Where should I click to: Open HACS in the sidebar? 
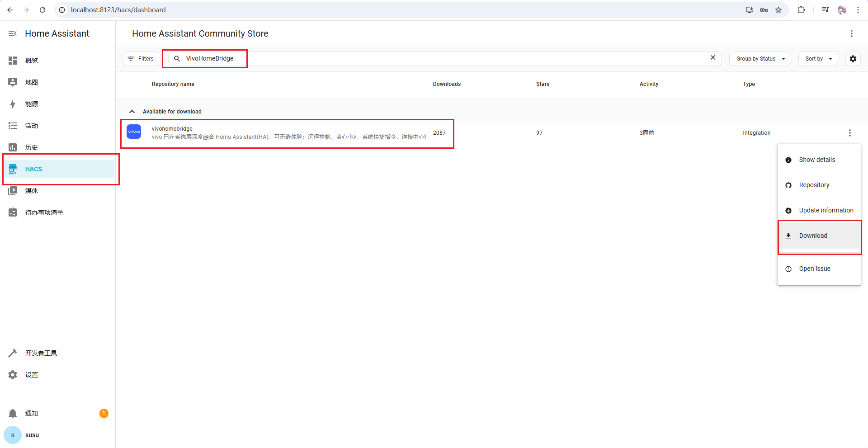click(x=33, y=169)
